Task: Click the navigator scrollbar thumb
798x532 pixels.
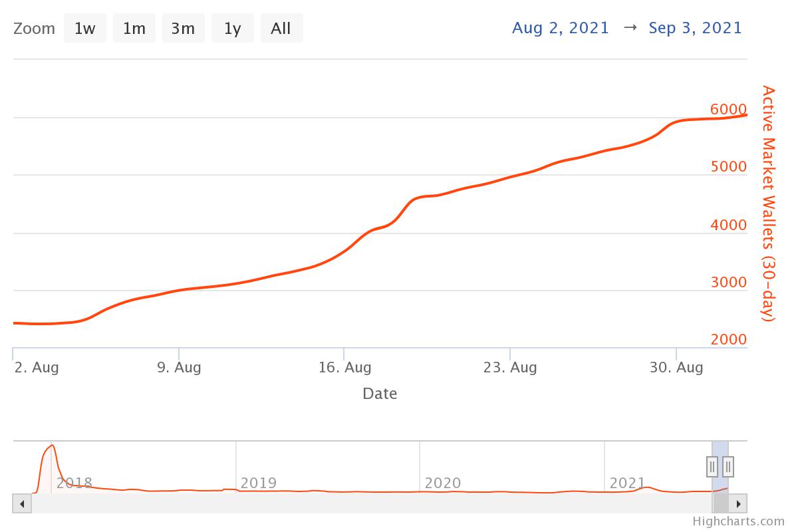Action: (721, 503)
